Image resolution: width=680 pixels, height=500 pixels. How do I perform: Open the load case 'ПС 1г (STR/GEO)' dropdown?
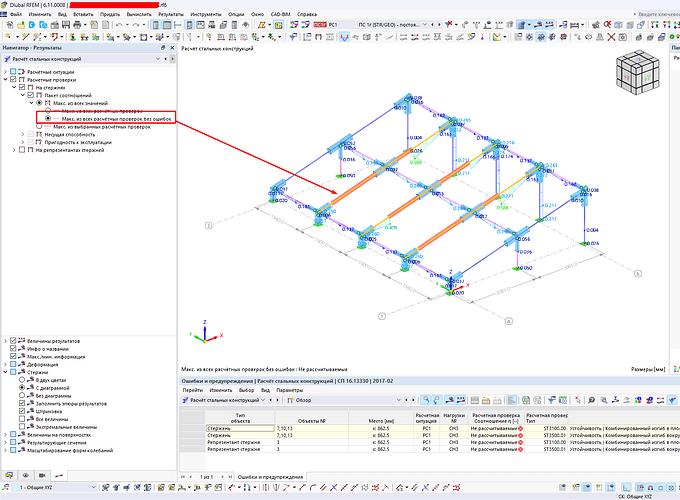point(425,25)
